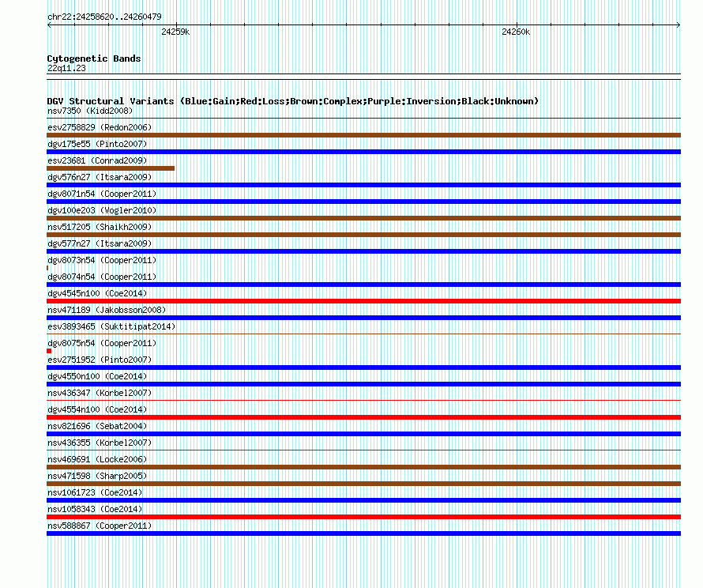Click the right arrow of the chromosome ruler
This screenshot has width=703, height=588.
coord(679,25)
